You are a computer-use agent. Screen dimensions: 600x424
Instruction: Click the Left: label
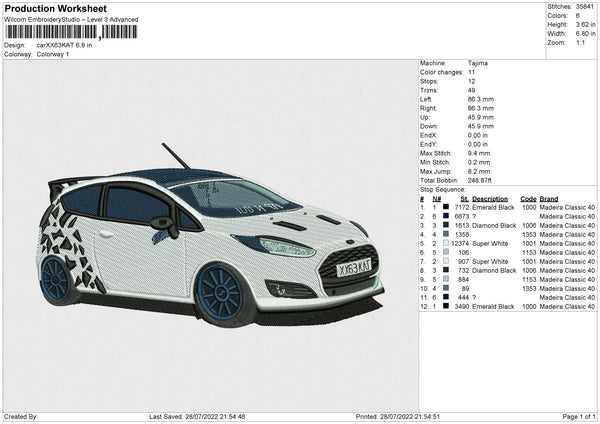pos(426,99)
